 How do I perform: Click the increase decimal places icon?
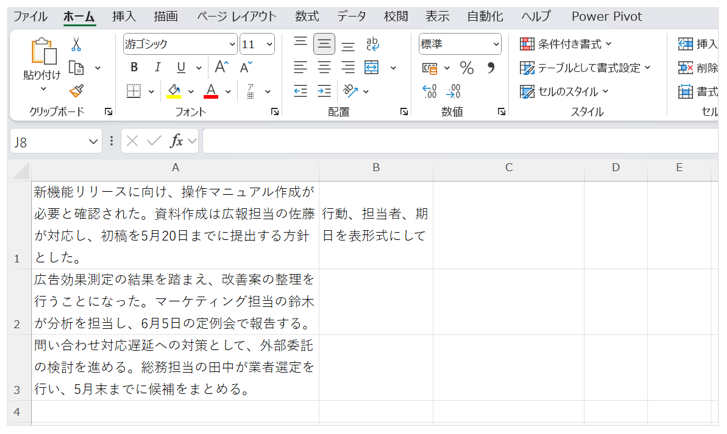click(430, 91)
